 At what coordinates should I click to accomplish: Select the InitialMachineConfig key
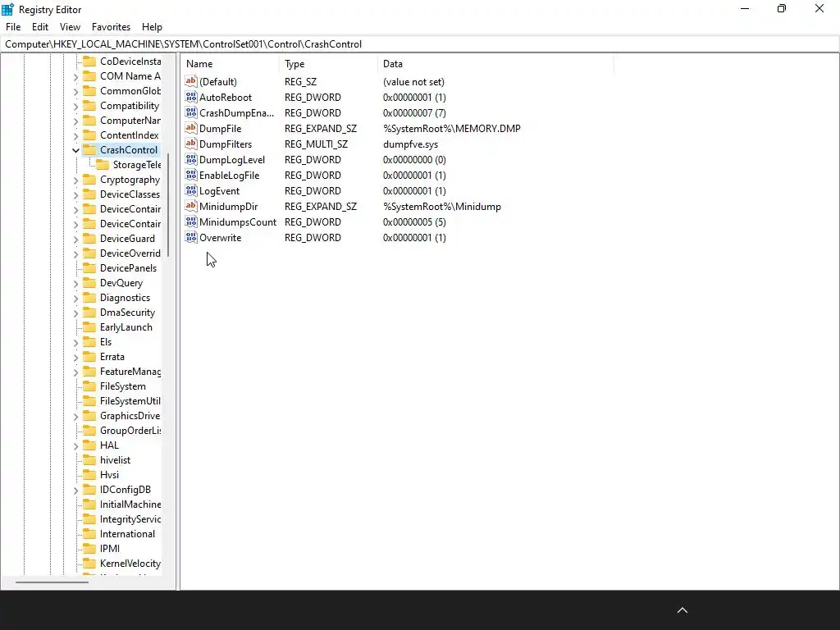coord(130,504)
